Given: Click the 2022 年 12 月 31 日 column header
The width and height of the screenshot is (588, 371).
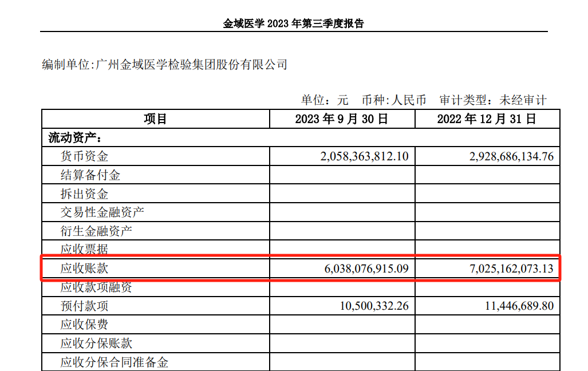Looking at the screenshot, I should [x=487, y=119].
